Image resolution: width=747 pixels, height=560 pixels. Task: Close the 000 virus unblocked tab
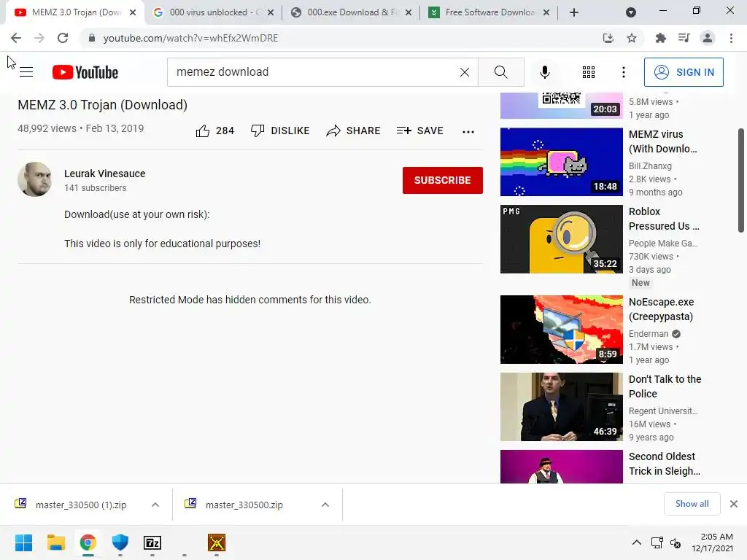pos(271,13)
